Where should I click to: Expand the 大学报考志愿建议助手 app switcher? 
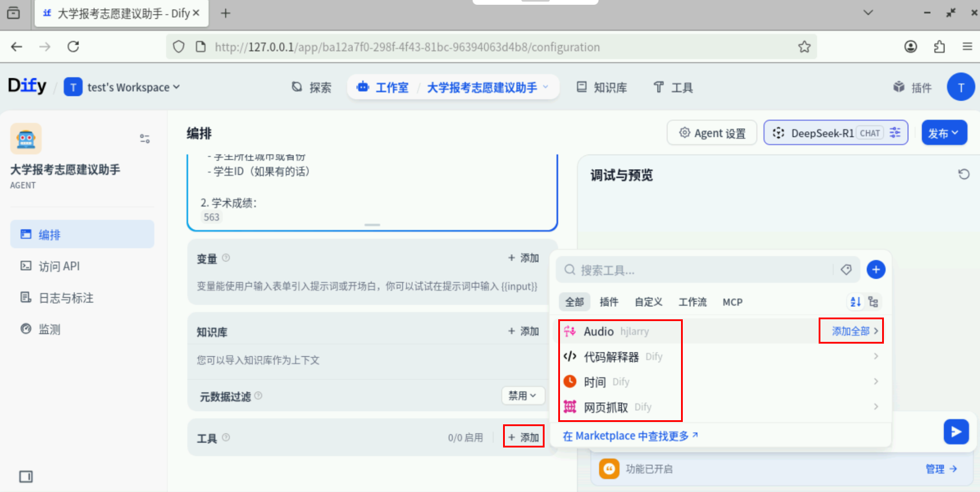click(488, 87)
